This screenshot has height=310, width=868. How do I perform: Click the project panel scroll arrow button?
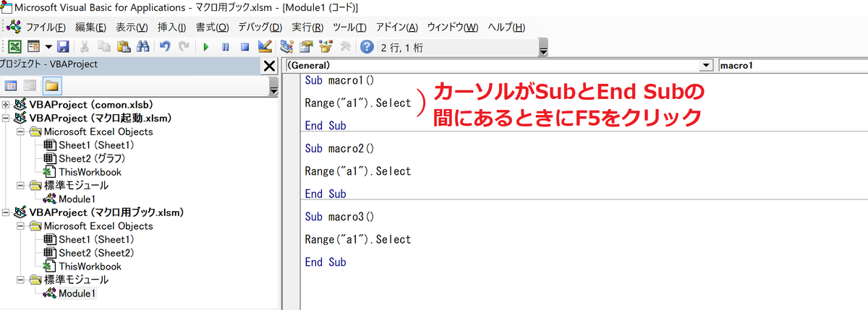[273, 87]
